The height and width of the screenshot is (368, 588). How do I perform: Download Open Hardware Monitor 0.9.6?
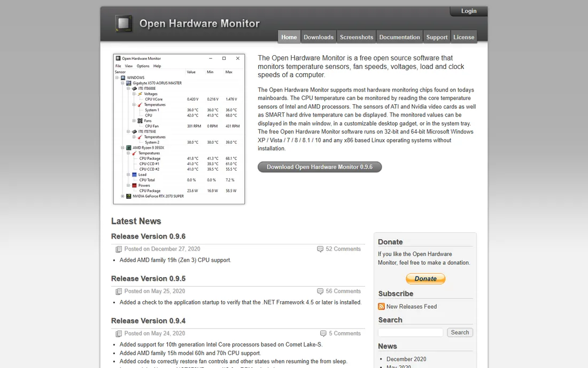(x=320, y=167)
